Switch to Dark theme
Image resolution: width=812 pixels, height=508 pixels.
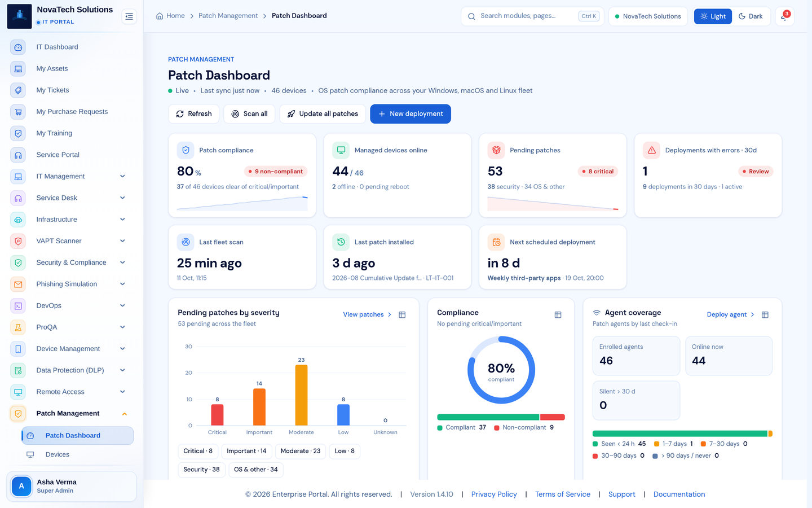(751, 16)
